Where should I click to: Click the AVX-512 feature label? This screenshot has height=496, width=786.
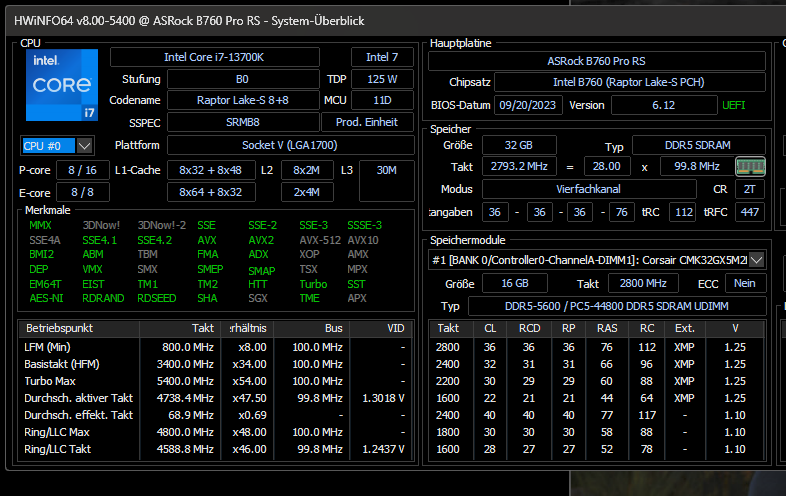[x=320, y=240]
